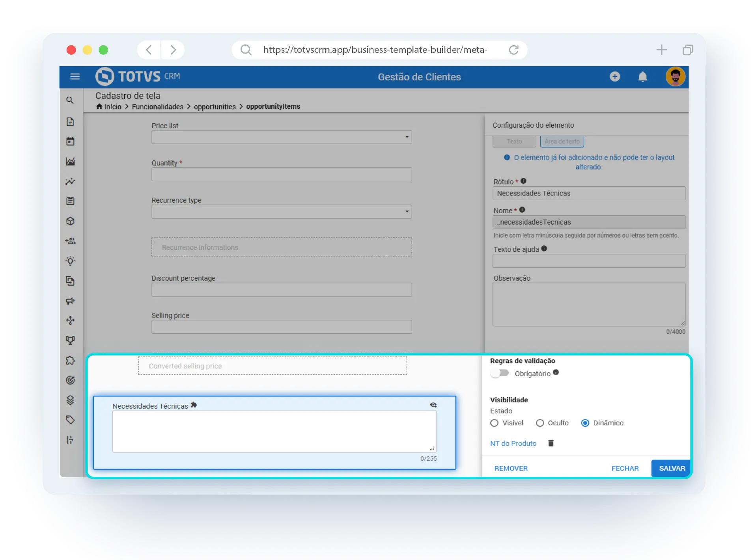This screenshot has height=560, width=756.
Task: Click the info icon next to Nome
Action: 522,210
